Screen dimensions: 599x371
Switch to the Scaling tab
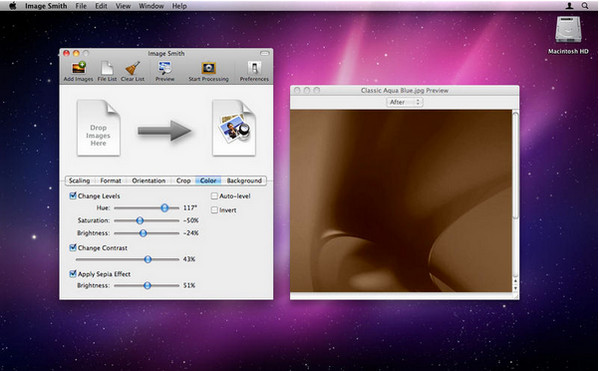click(x=79, y=181)
